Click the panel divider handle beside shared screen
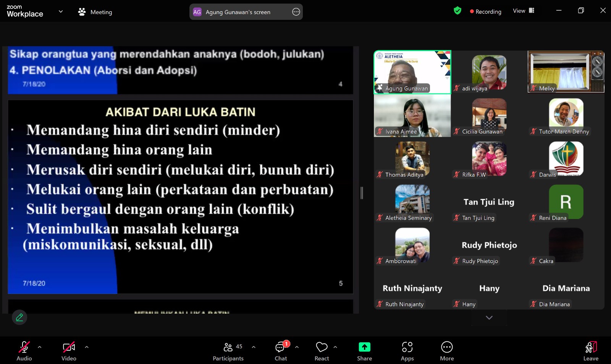This screenshot has height=364, width=611. 362,193
